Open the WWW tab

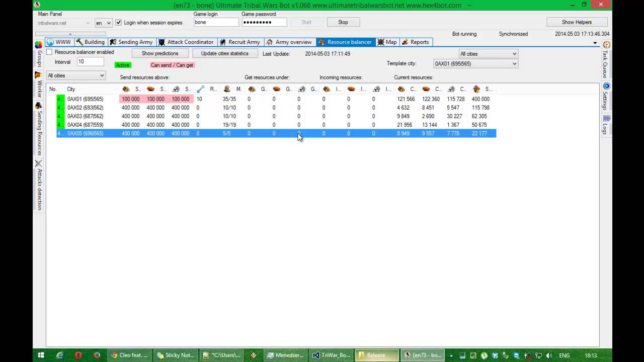(59, 42)
